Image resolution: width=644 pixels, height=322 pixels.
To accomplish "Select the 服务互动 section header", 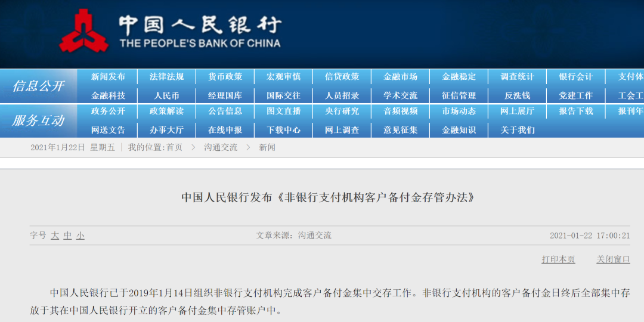I will click(38, 120).
